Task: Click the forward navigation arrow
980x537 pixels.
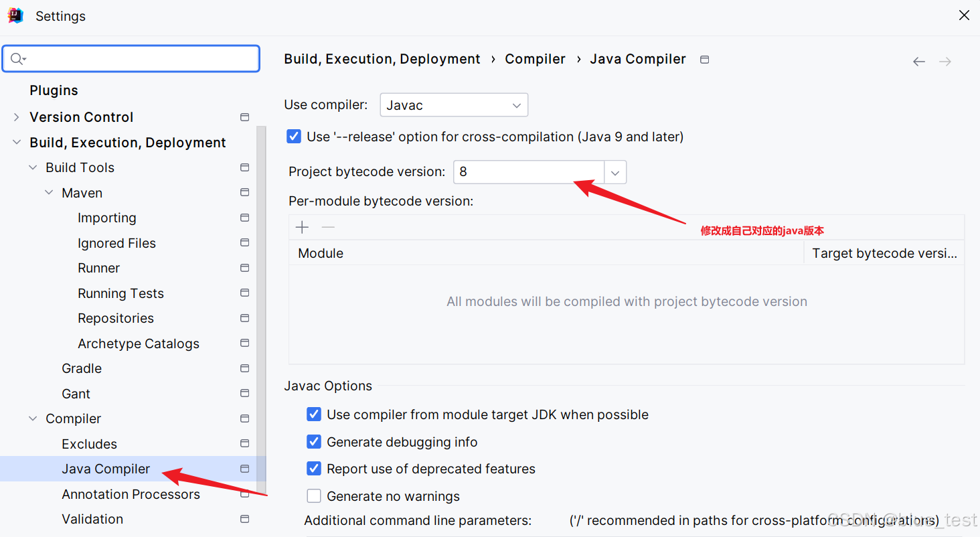Action: [945, 61]
